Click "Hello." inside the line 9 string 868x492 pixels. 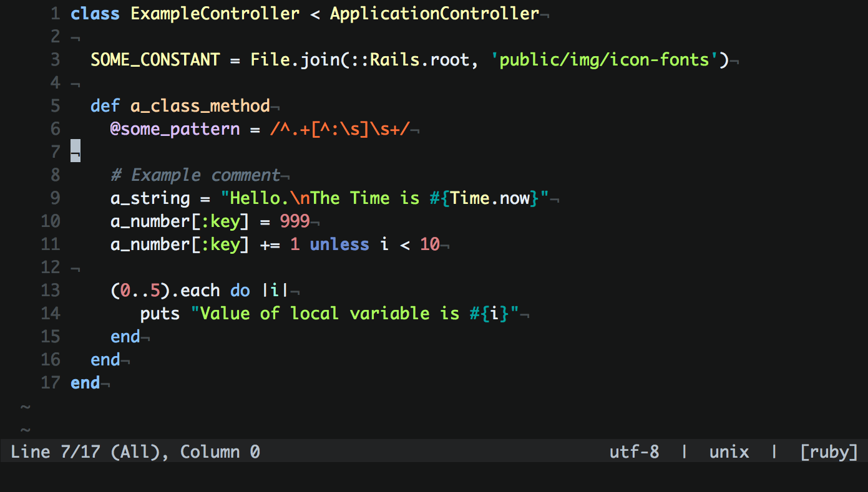pyautogui.click(x=260, y=198)
